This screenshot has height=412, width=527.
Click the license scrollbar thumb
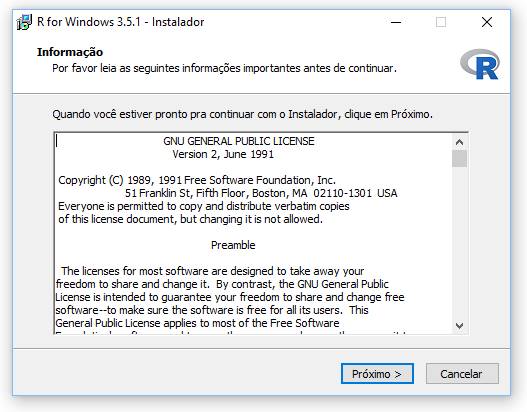tap(459, 159)
